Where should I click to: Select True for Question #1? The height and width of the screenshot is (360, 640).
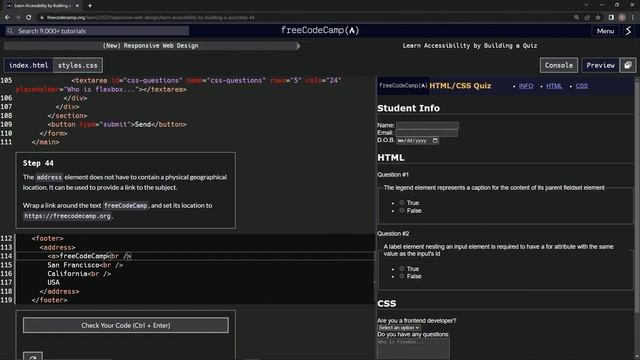click(402, 202)
